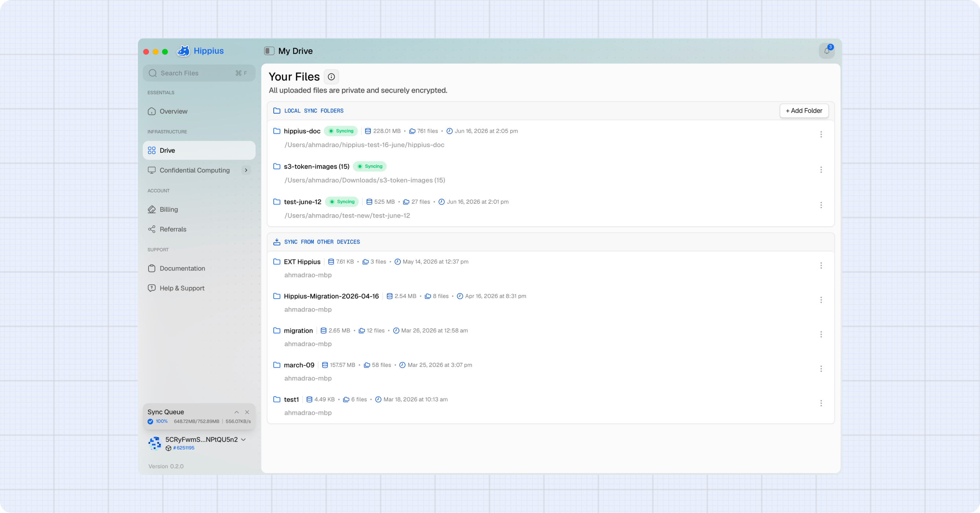
Task: Click the migration folder icon
Action: [x=277, y=331]
